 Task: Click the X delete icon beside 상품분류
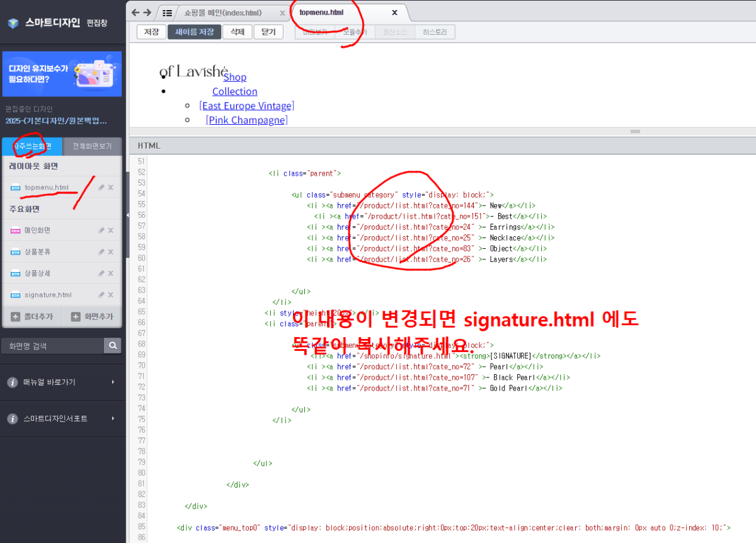(x=110, y=252)
